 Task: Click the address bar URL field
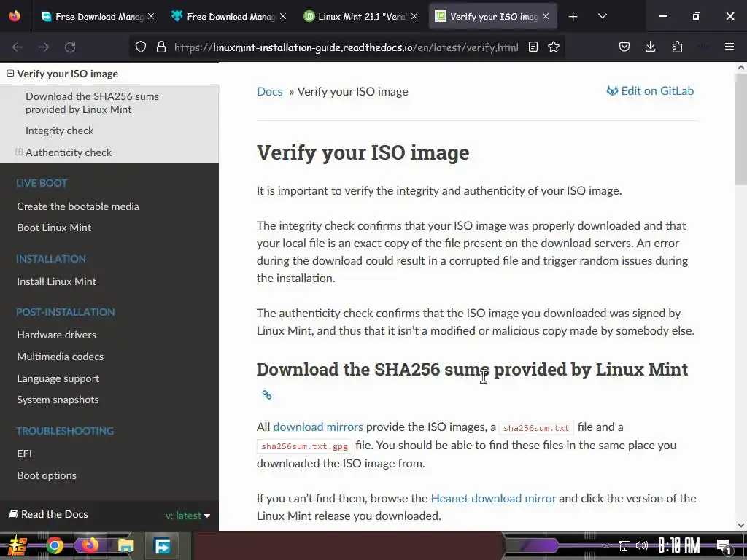(x=347, y=47)
